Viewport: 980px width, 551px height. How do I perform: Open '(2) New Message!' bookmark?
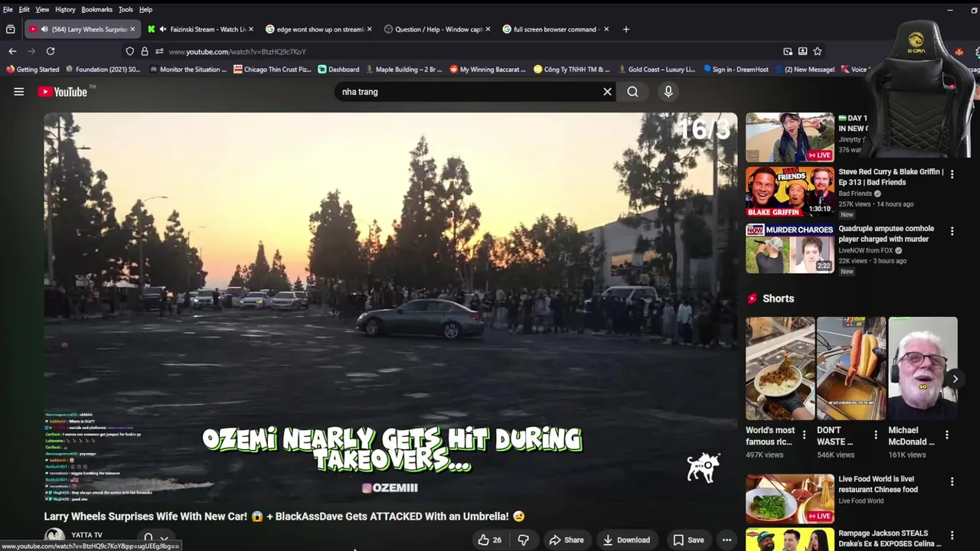tap(805, 70)
